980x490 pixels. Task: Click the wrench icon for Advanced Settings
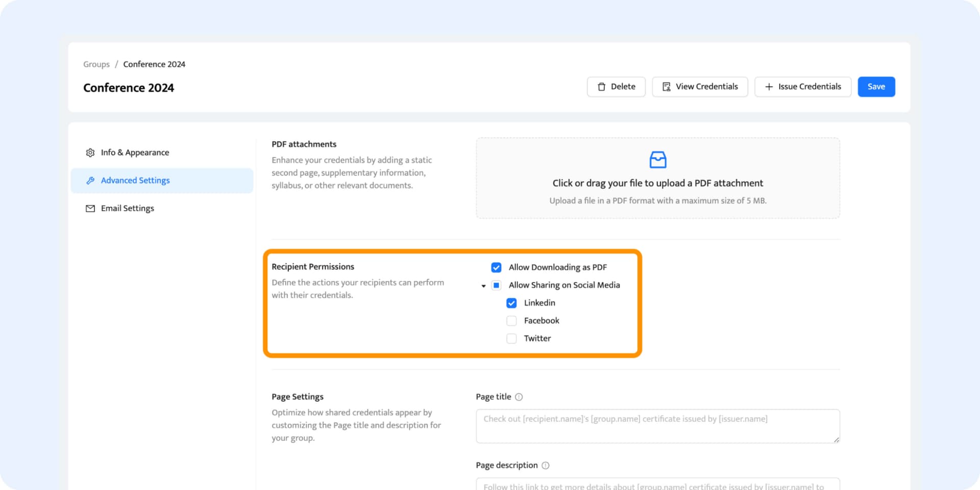pos(90,181)
